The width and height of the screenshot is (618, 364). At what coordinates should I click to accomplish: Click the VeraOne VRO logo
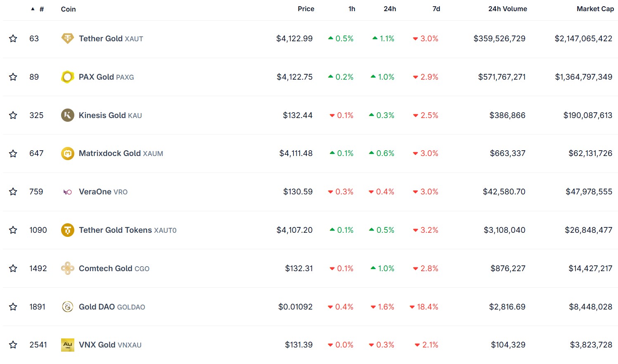(67, 191)
